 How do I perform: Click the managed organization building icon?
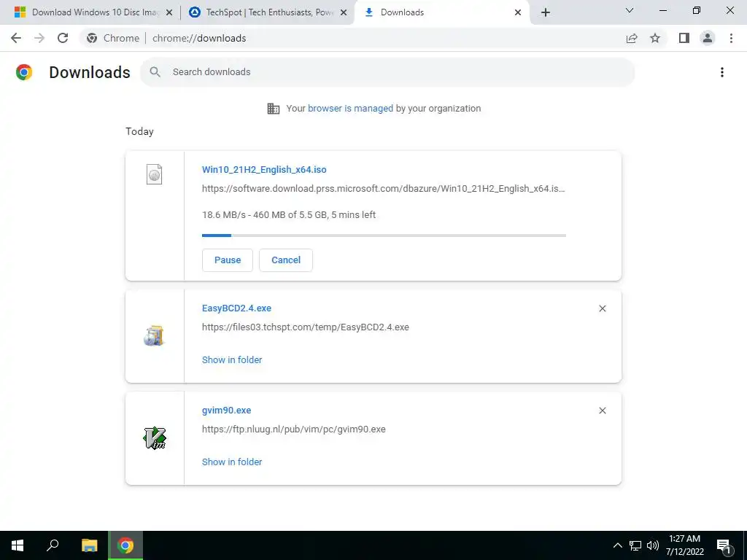click(x=274, y=109)
